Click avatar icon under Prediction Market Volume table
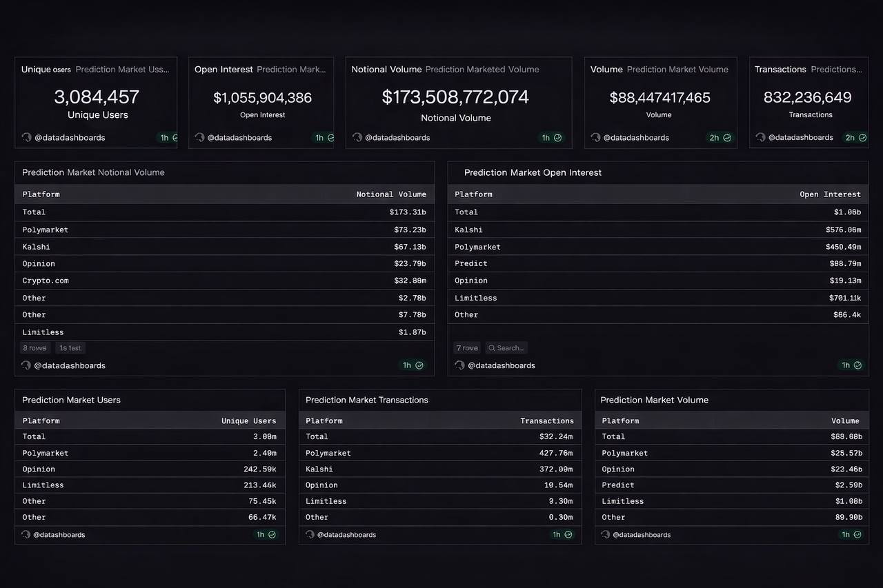The height and width of the screenshot is (588, 883). point(606,534)
